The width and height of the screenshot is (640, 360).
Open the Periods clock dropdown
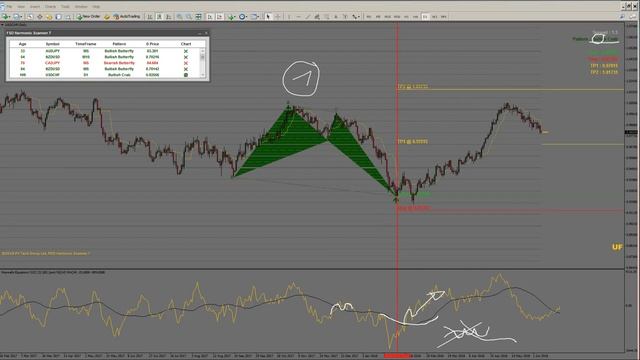point(243,17)
